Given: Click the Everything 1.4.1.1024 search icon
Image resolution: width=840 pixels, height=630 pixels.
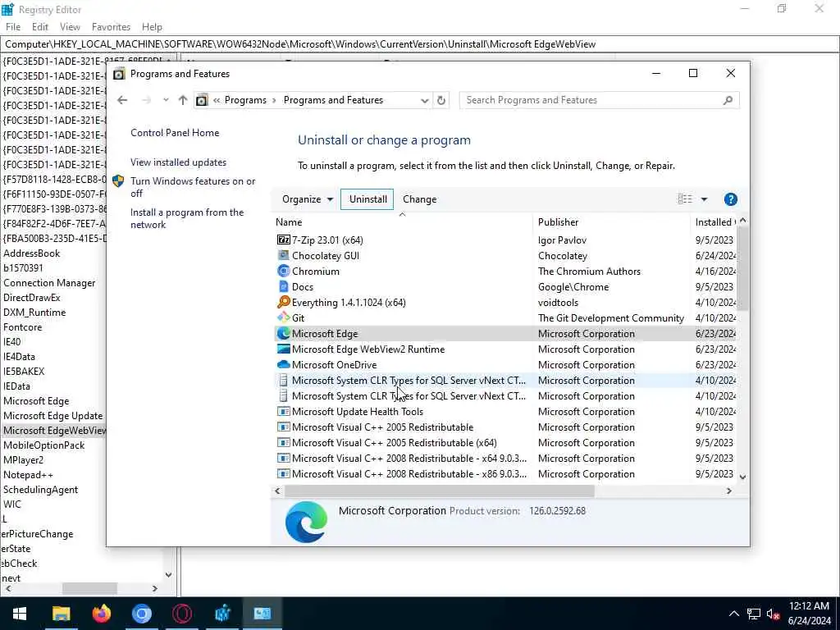Looking at the screenshot, I should click(x=283, y=302).
